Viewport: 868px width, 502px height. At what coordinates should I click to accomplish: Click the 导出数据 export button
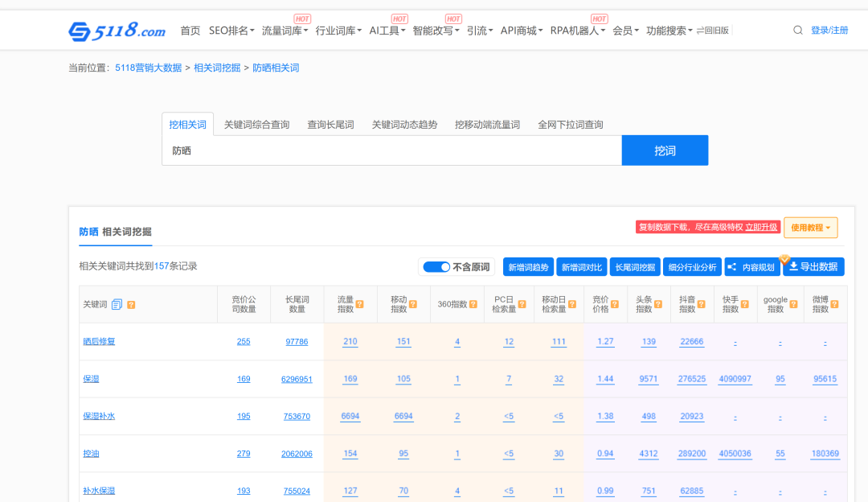[813, 267]
